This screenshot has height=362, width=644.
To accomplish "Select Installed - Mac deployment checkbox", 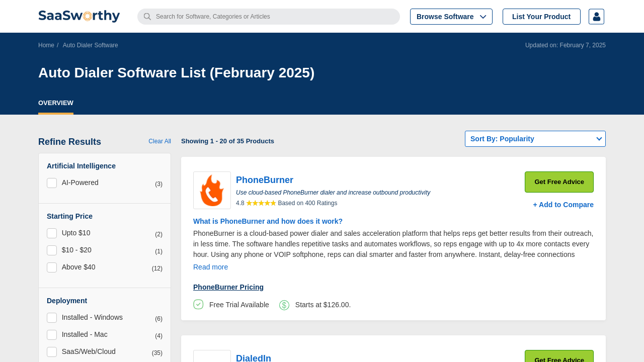I will coord(52,335).
